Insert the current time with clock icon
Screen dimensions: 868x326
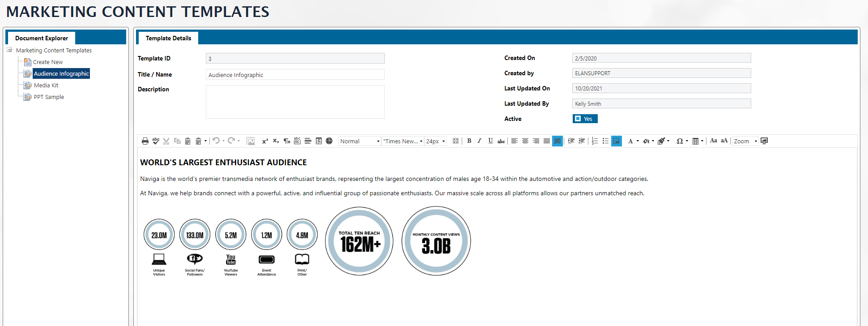(x=329, y=141)
